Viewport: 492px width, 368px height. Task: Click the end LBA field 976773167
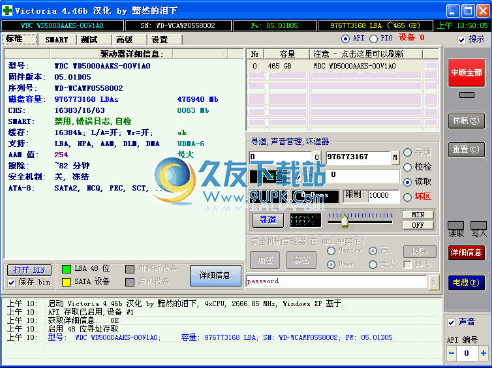[358, 157]
